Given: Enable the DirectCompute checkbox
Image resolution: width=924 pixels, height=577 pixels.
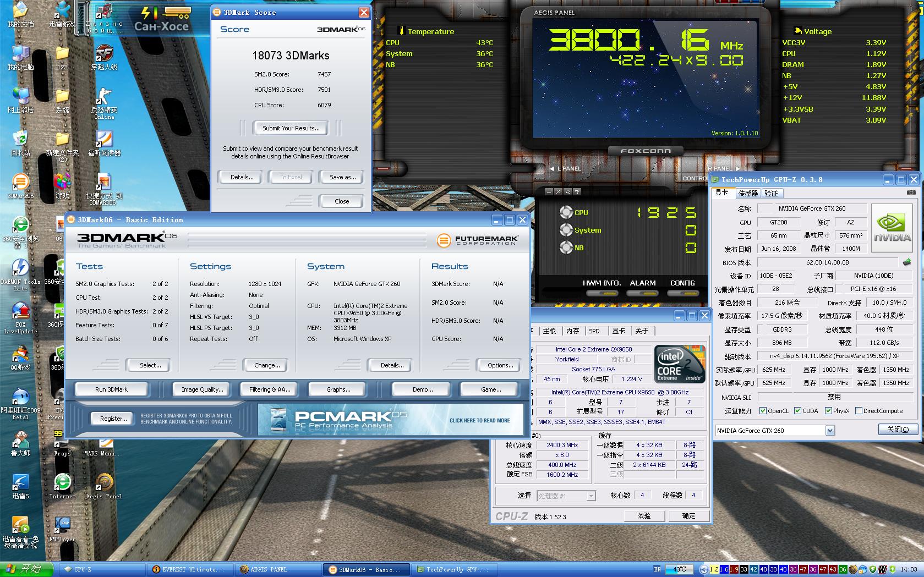Looking at the screenshot, I should (859, 411).
